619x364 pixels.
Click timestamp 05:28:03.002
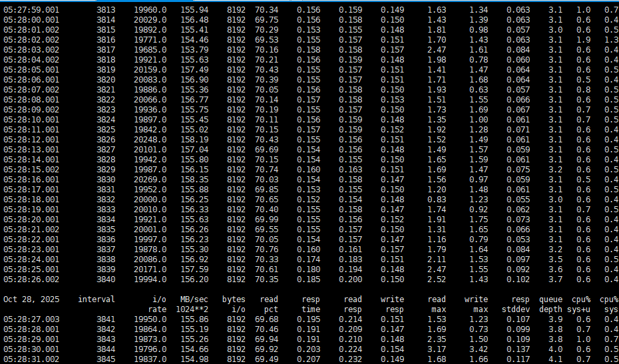[x=31, y=50]
